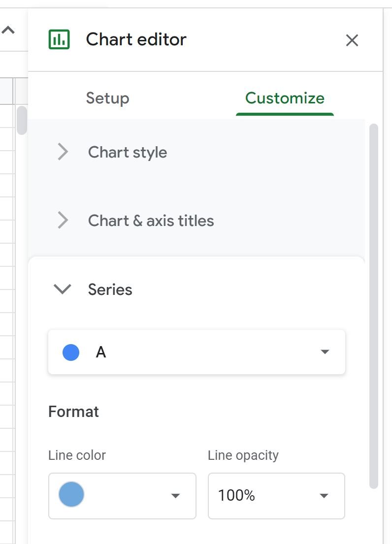Collapse toolbar with the up chevron
Viewport: 392px width, 544px height.
click(8, 30)
